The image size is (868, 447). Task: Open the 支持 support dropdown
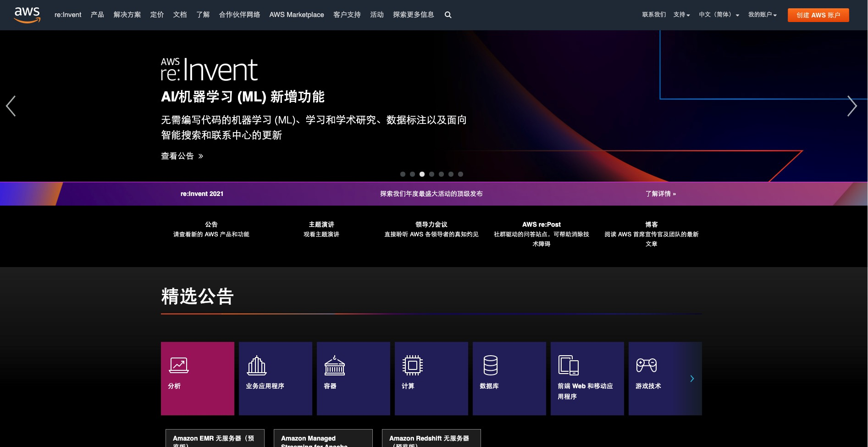[x=681, y=15]
